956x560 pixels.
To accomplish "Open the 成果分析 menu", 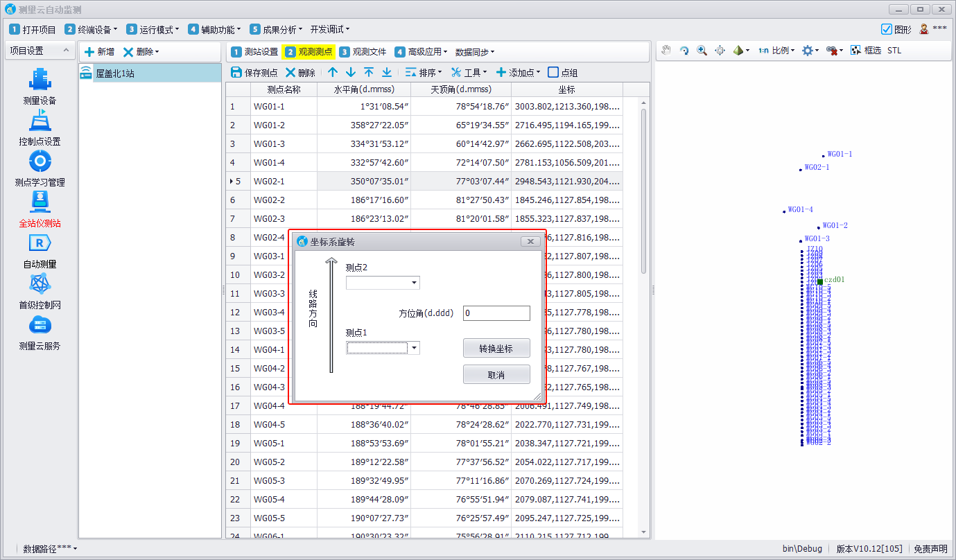I will pyautogui.click(x=277, y=29).
